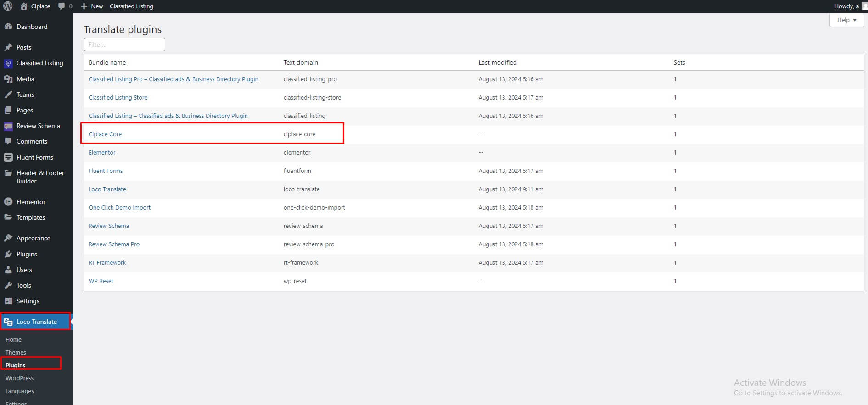The image size is (868, 405).
Task: Open the comments bubble icon in admin bar
Action: [62, 6]
